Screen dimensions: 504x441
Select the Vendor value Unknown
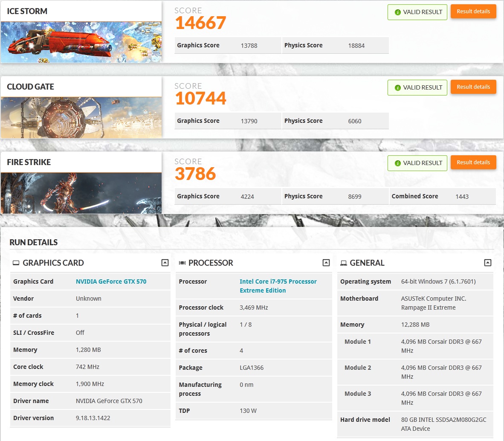pos(89,299)
